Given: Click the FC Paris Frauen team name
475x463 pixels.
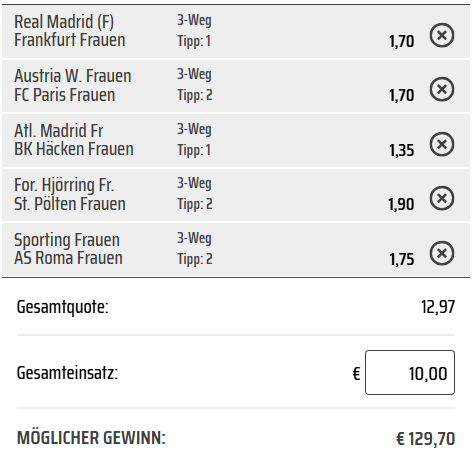Looking at the screenshot, I should 65,95.
